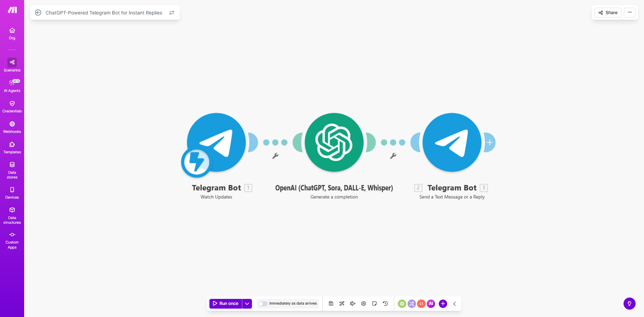Open the Templates section
The width and height of the screenshot is (644, 317).
click(x=12, y=148)
